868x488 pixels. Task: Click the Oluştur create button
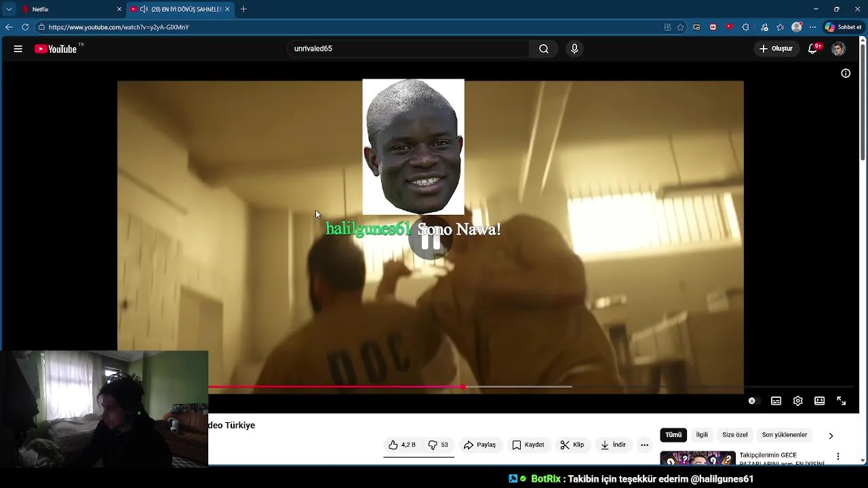pos(776,49)
